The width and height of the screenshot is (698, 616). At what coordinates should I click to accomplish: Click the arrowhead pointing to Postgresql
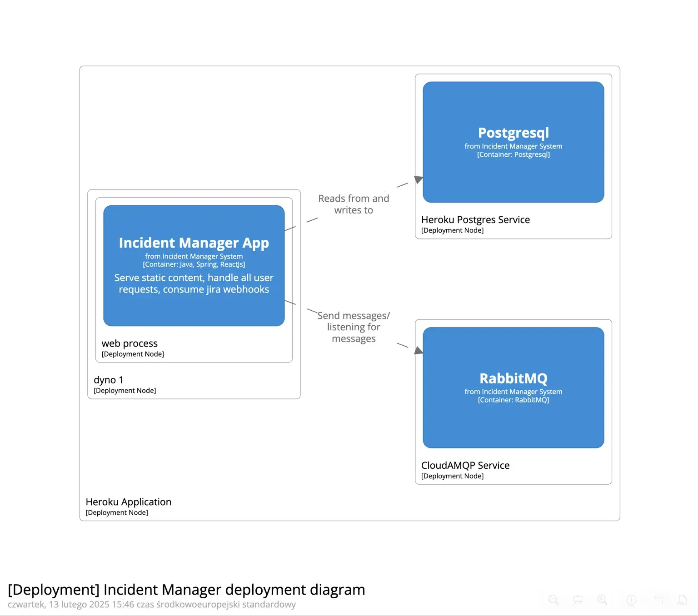click(418, 179)
